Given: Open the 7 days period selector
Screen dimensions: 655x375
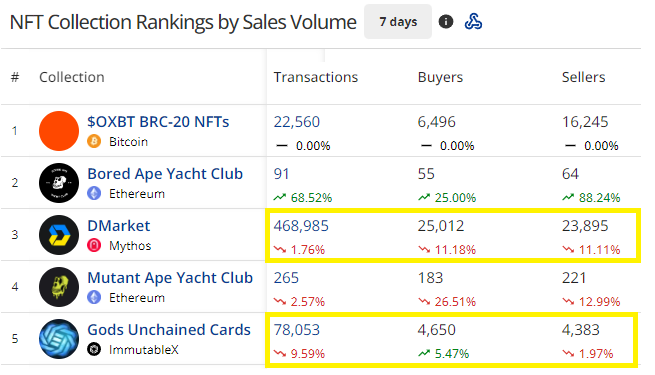Looking at the screenshot, I should coord(398,22).
